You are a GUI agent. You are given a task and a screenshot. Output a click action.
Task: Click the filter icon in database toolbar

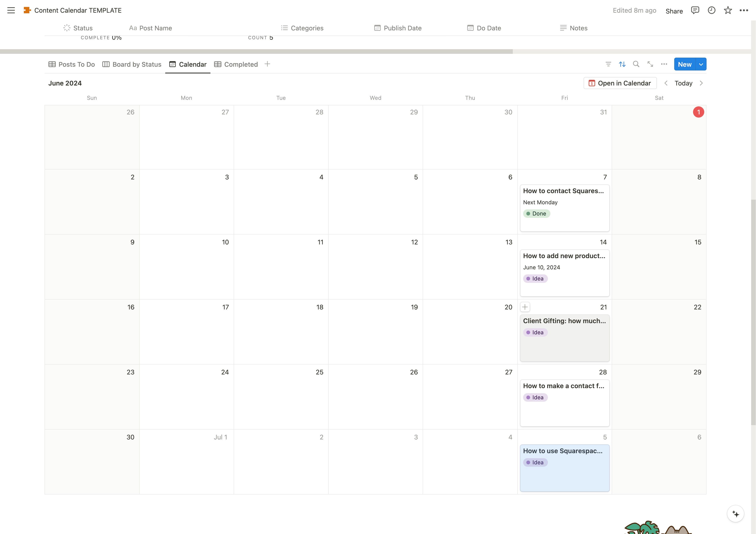tap(608, 64)
